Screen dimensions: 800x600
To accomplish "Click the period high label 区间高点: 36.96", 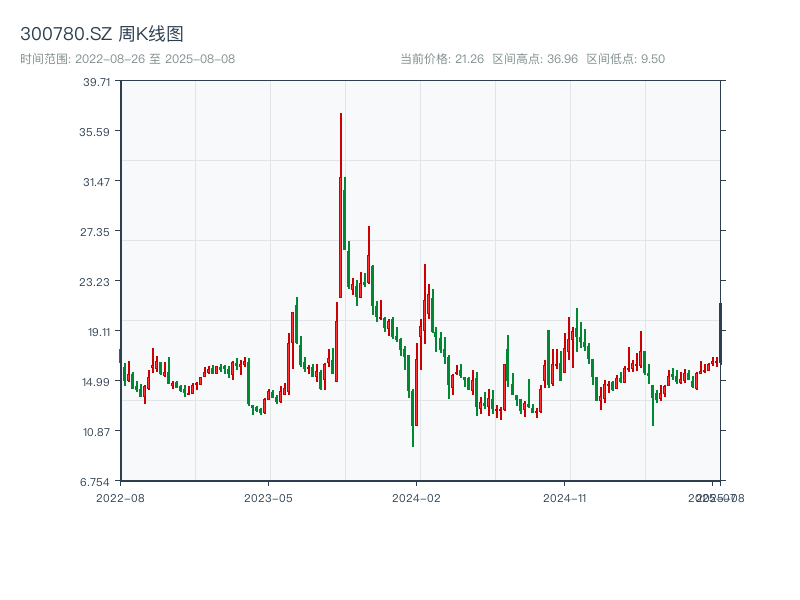I will point(535,59).
